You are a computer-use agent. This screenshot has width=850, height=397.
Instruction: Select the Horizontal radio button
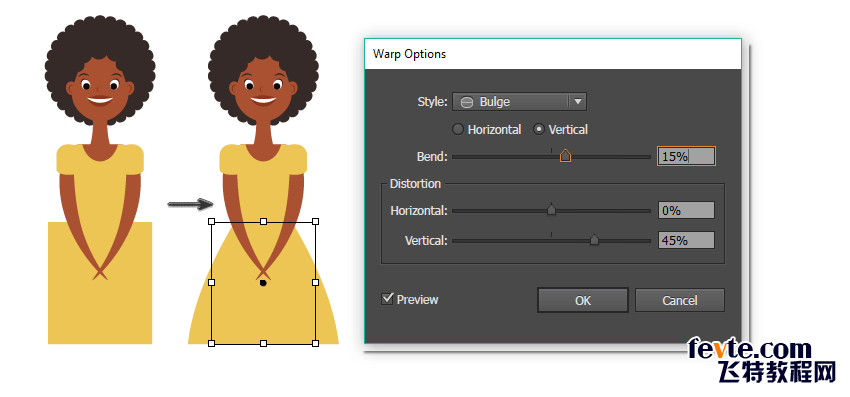point(458,130)
